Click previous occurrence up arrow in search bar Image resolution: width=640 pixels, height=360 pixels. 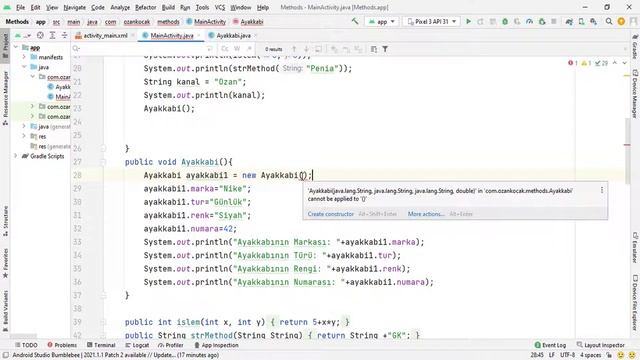click(294, 49)
